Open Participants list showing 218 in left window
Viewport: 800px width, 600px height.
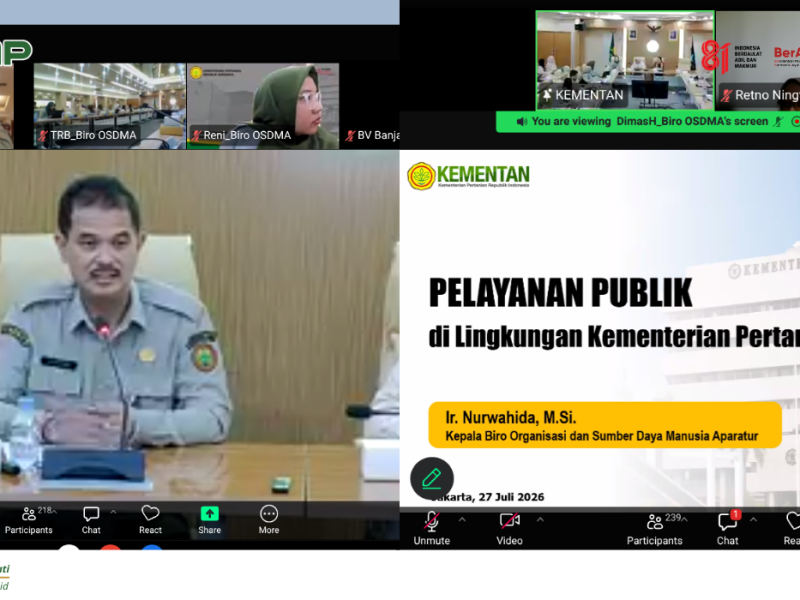tap(29, 520)
